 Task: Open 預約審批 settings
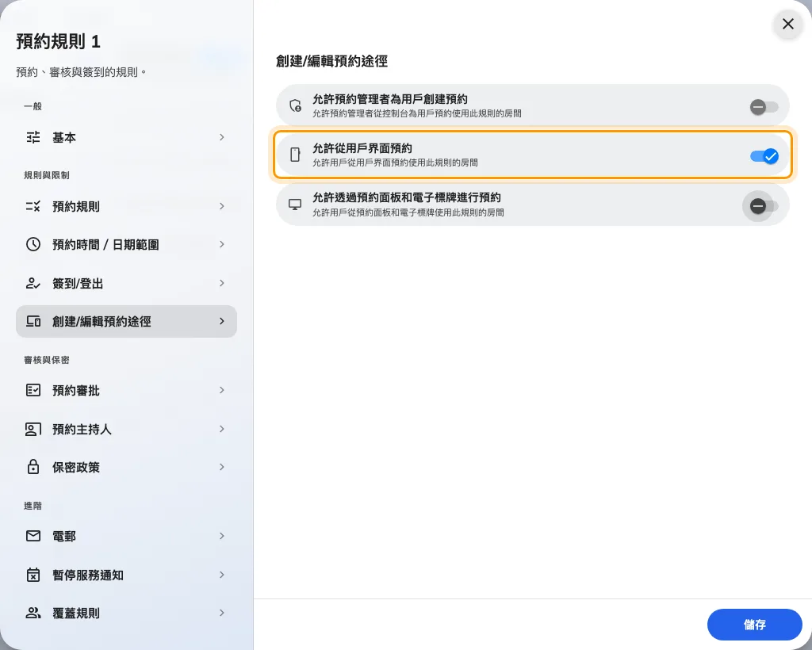(x=126, y=390)
